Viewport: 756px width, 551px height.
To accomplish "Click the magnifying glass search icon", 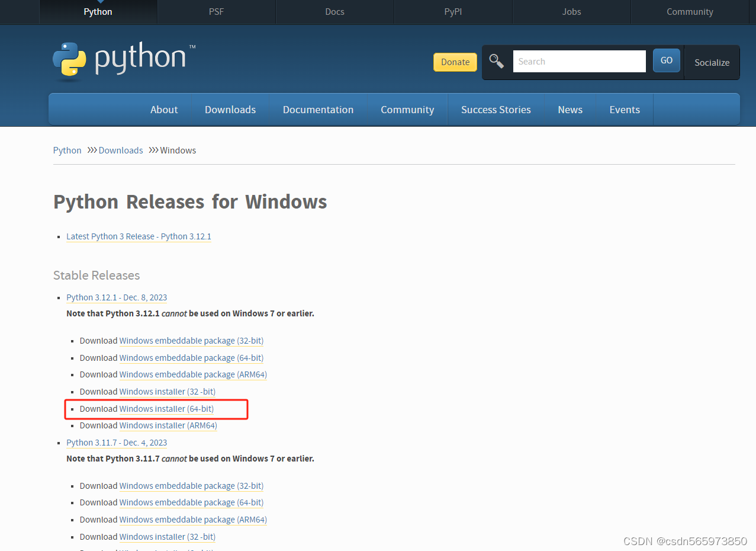I will click(x=496, y=61).
